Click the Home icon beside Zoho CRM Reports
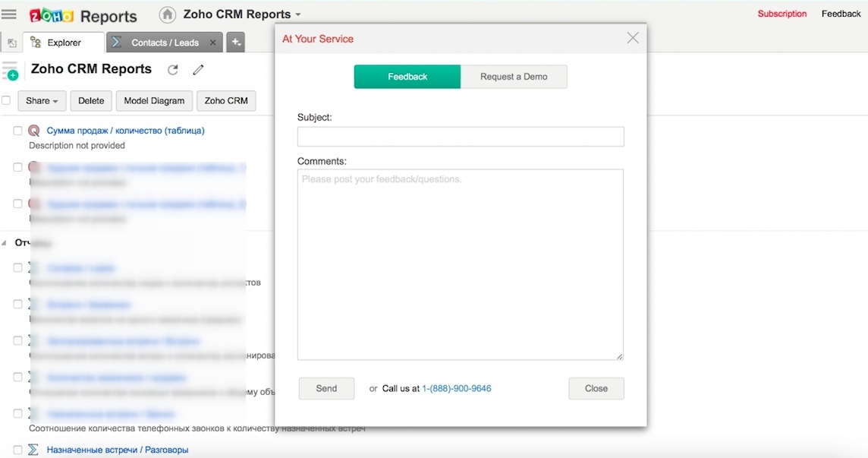Viewport: 868px width, 458px height. coord(166,14)
